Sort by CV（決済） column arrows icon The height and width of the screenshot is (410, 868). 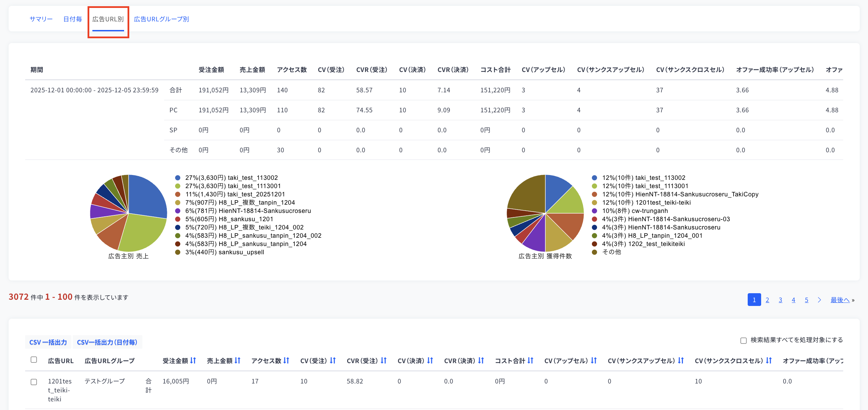pos(430,360)
